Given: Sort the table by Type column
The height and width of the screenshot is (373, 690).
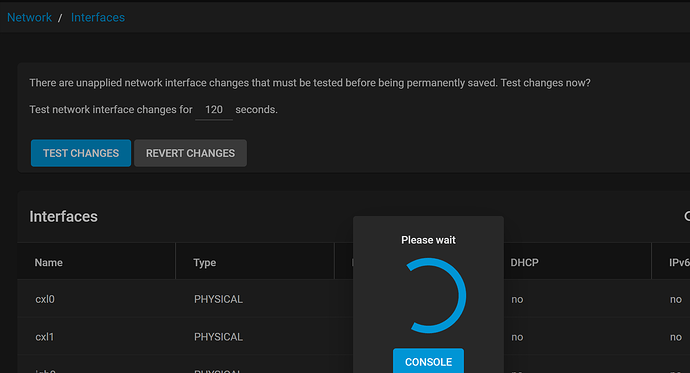Looking at the screenshot, I should click(205, 263).
